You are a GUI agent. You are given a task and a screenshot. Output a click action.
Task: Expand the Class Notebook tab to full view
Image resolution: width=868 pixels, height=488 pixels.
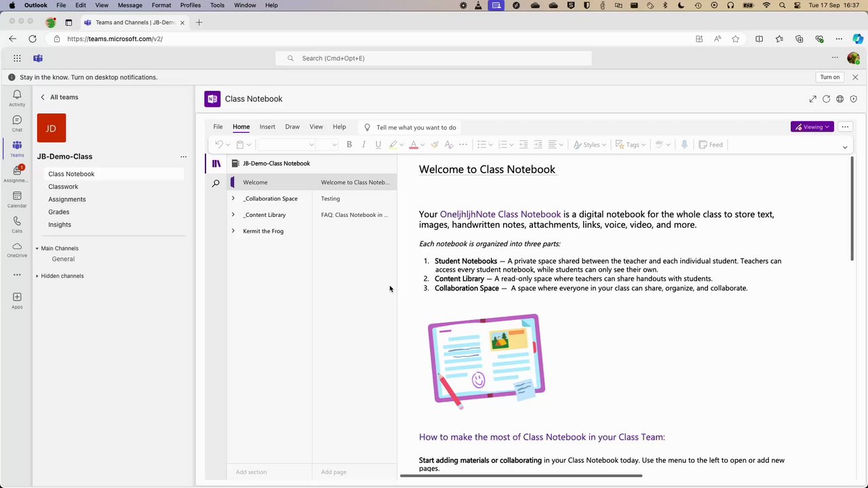(812, 99)
